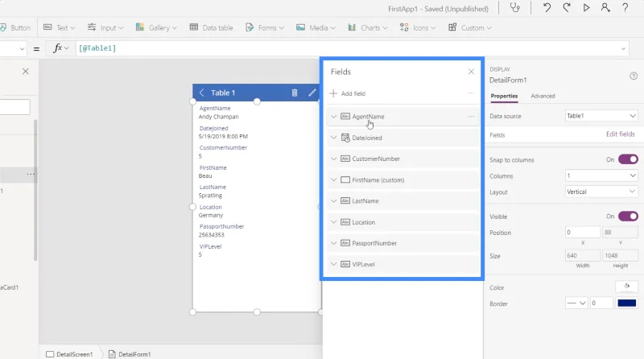The height and width of the screenshot is (359, 644).
Task: Expand the FirstName (custom) field
Action: (333, 180)
